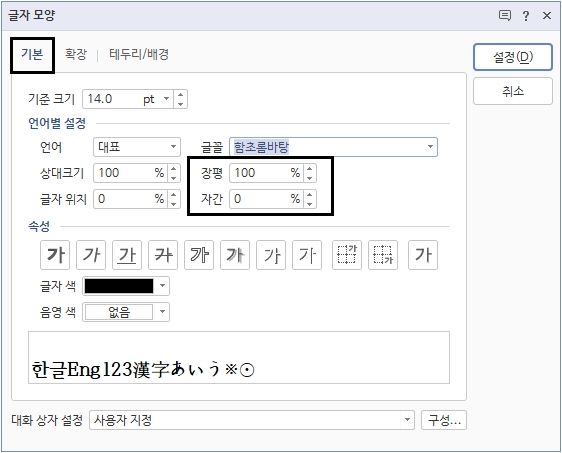Switch to the 기본 tab
Screen dimensions: 562x453
pyautogui.click(x=32, y=54)
